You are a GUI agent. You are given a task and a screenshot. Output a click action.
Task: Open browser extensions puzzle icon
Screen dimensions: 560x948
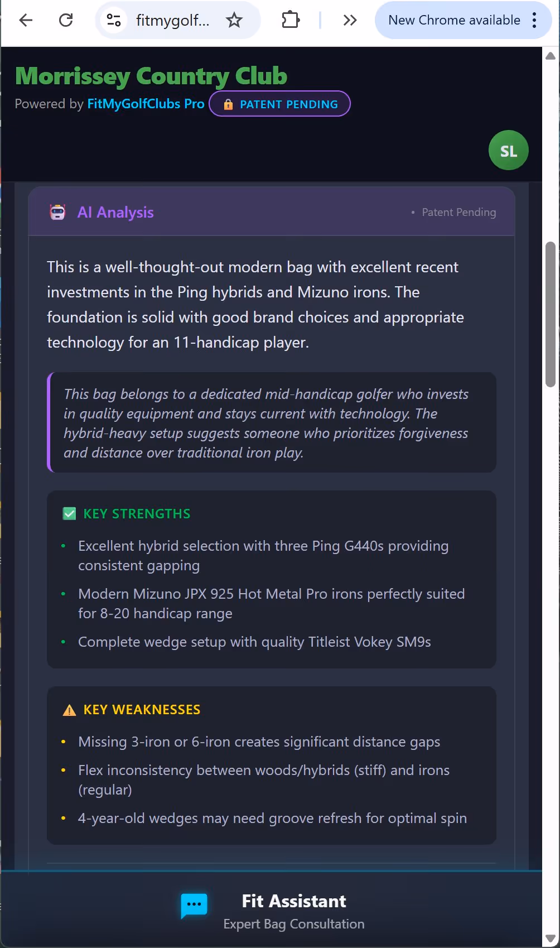290,20
